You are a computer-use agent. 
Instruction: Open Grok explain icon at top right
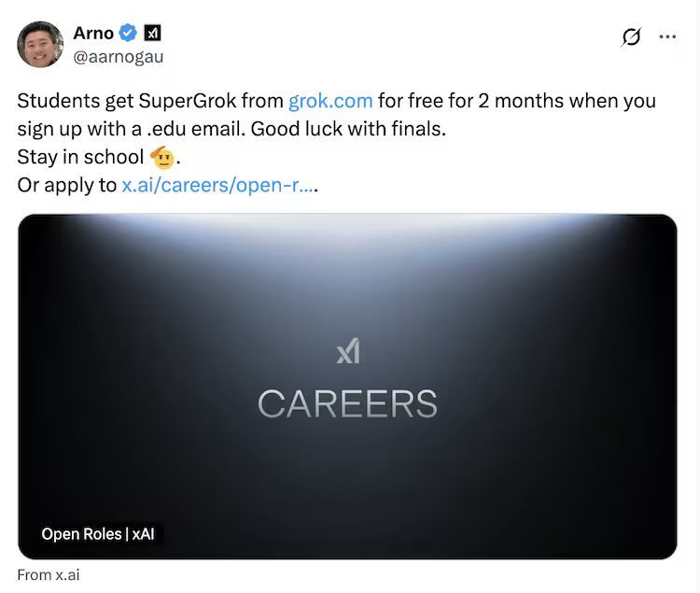(631, 37)
